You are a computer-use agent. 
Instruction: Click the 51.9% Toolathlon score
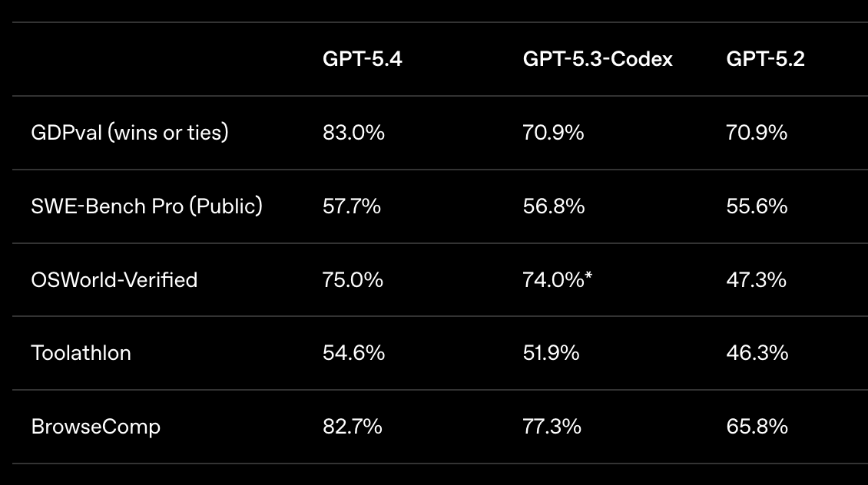551,353
